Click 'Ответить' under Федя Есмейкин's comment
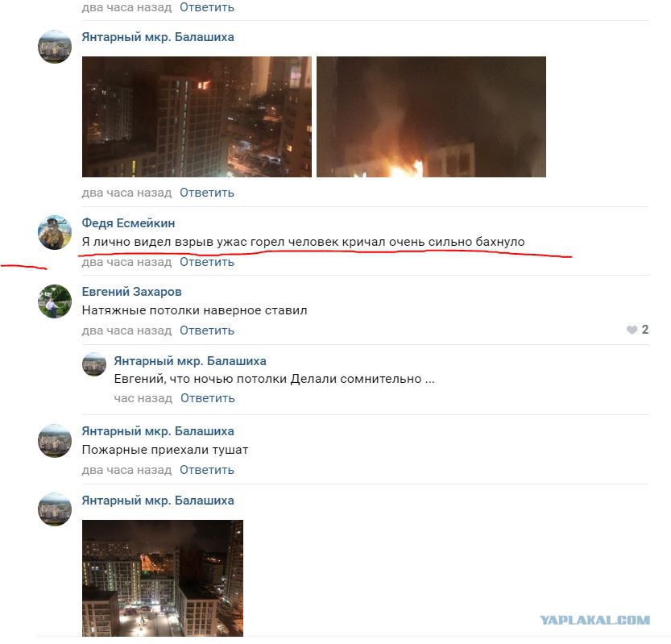Image resolution: width=671 pixels, height=644 pixels. (x=207, y=262)
